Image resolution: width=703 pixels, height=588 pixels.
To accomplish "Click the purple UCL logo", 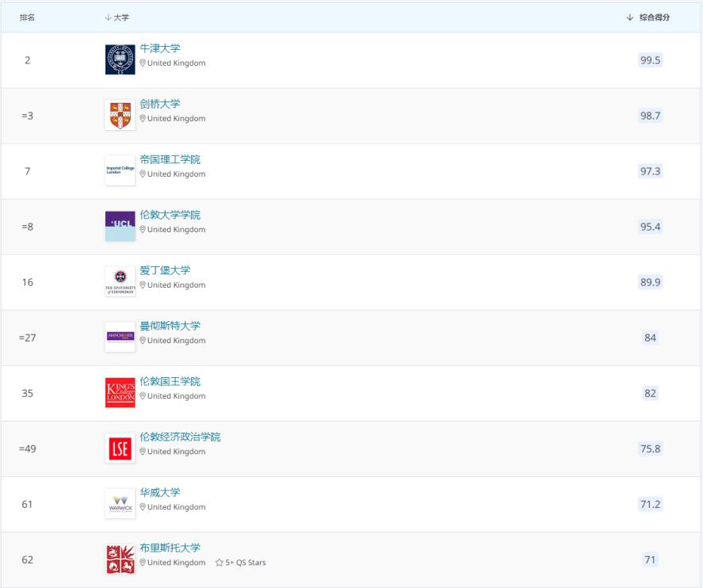I will 120,227.
